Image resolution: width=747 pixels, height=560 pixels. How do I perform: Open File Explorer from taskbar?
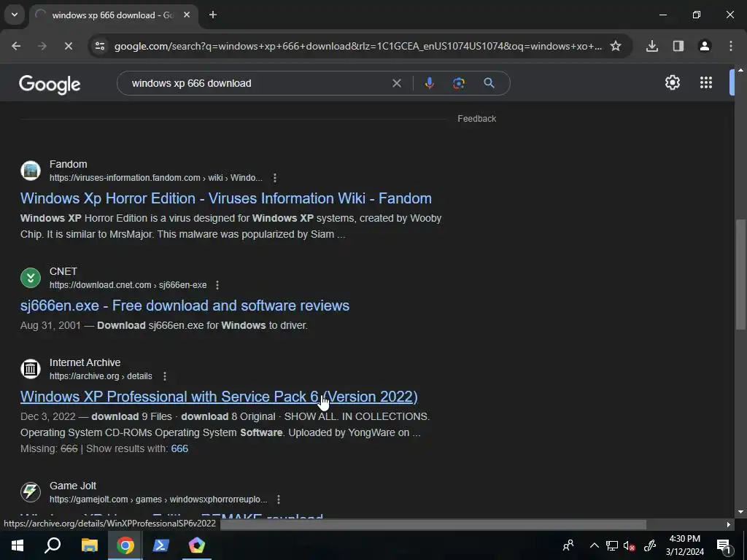coord(90,545)
